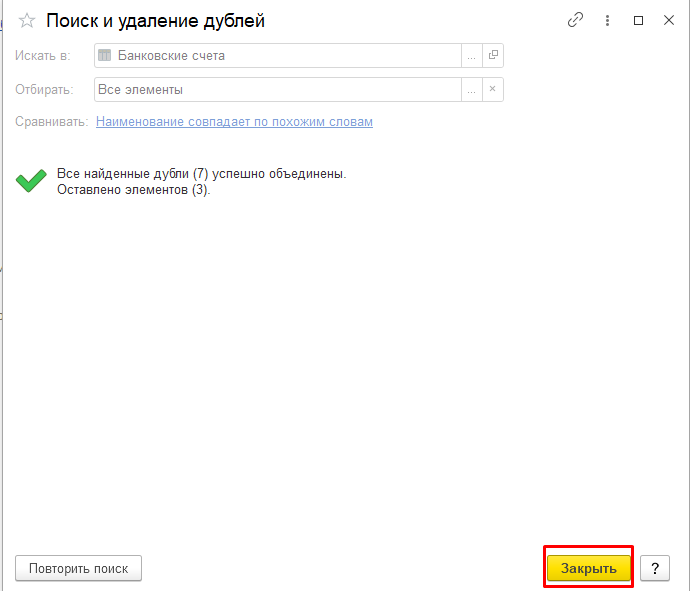Click the green success checkmark icon
The width and height of the screenshot is (690, 591).
31,181
